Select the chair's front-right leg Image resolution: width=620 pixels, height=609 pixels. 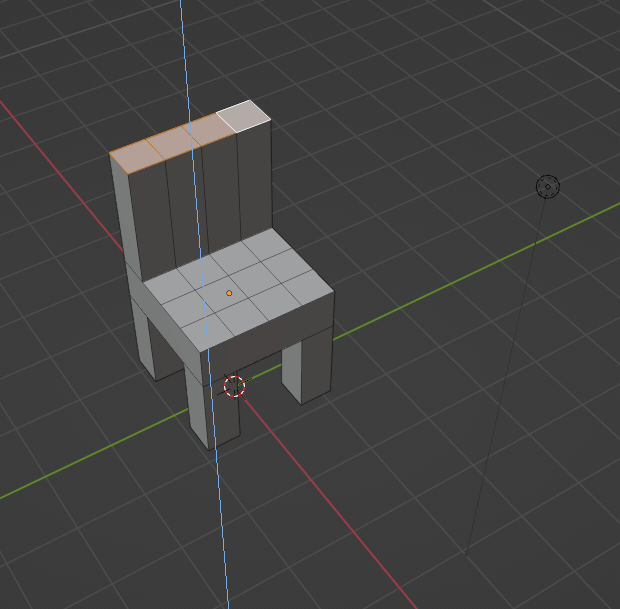tap(307, 368)
